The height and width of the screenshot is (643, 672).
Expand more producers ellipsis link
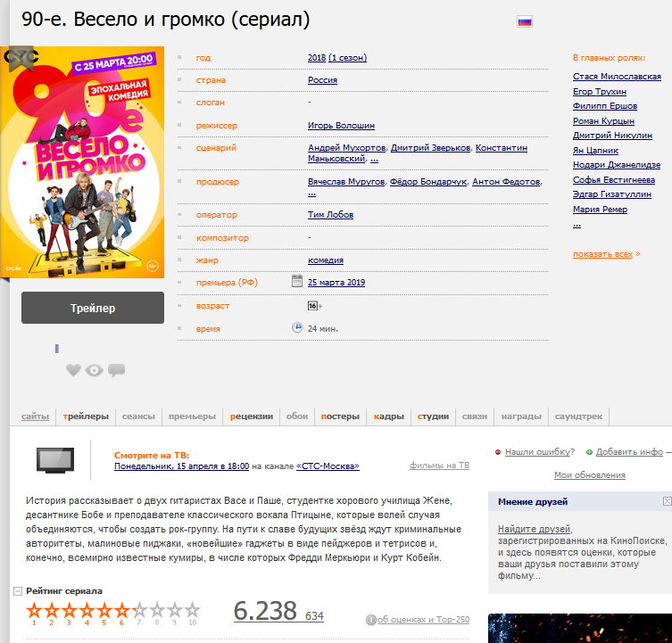[x=311, y=194]
